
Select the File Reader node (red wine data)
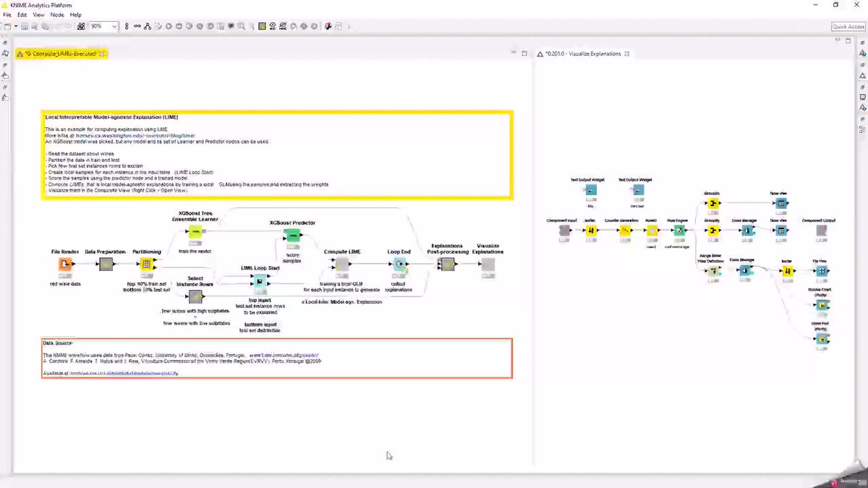64,264
